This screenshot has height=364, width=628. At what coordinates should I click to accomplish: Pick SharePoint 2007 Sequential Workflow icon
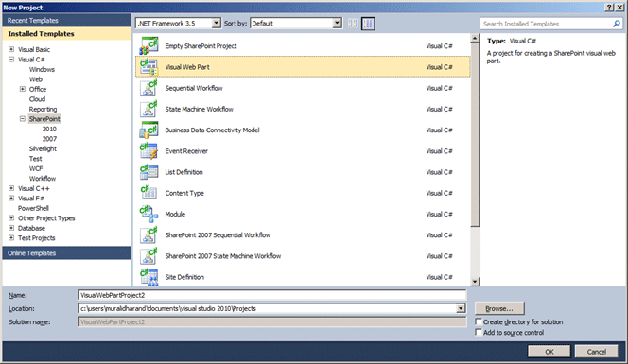148,235
